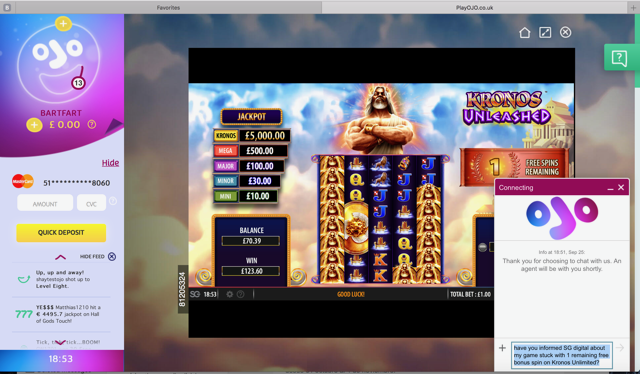Click the MINI £10.00 jackpot
The width and height of the screenshot is (640, 374).
246,196
